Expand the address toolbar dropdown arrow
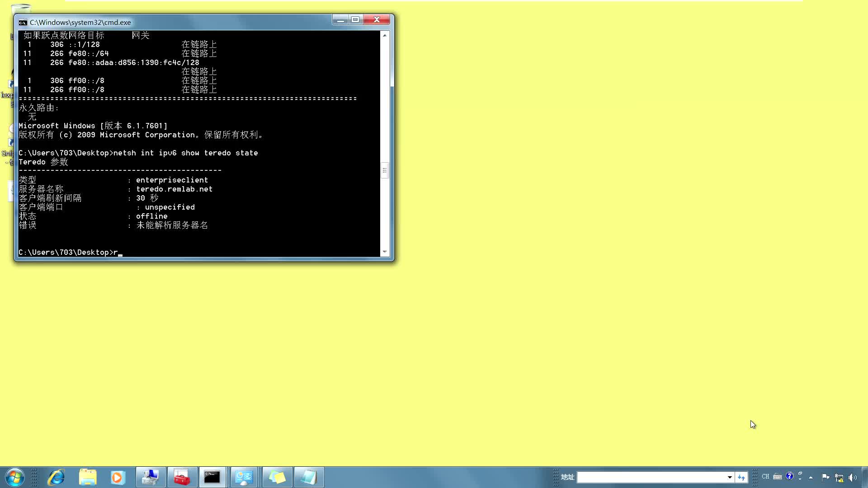Image resolution: width=868 pixels, height=488 pixels. tap(729, 477)
